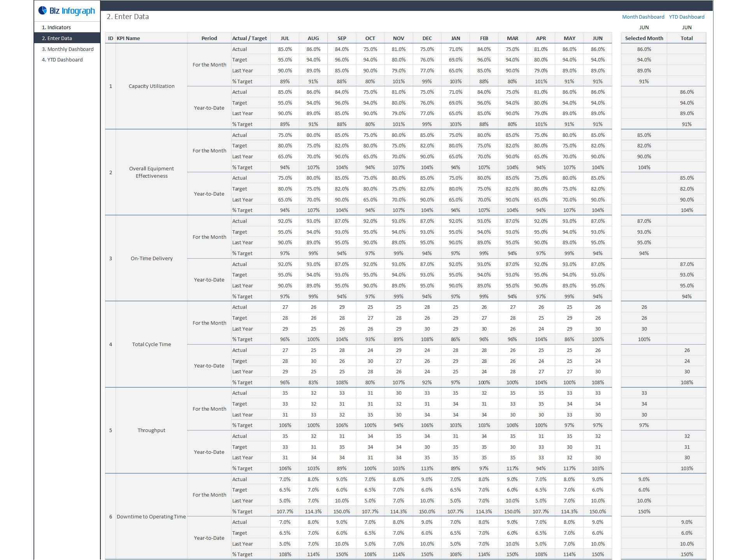Select the Capacity Utilization KPI name
Screen dimensions: 747x560
[151, 86]
